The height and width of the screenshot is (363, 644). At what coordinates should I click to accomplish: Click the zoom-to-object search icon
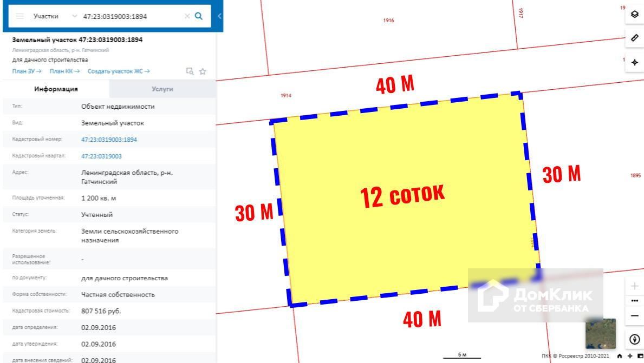pyautogui.click(x=190, y=71)
